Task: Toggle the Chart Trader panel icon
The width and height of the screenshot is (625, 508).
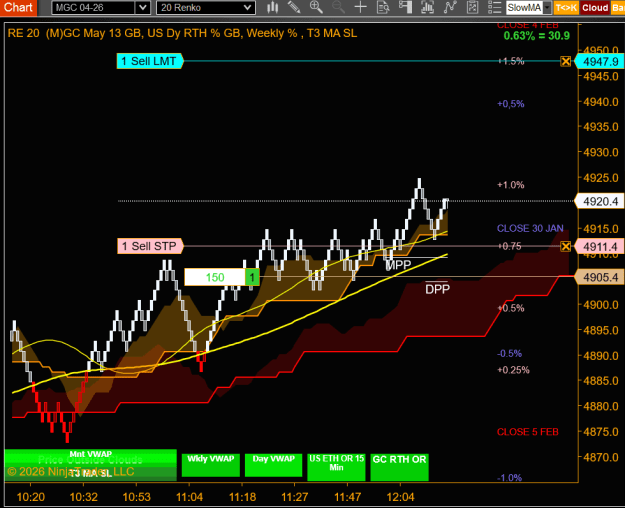Action: (x=405, y=7)
